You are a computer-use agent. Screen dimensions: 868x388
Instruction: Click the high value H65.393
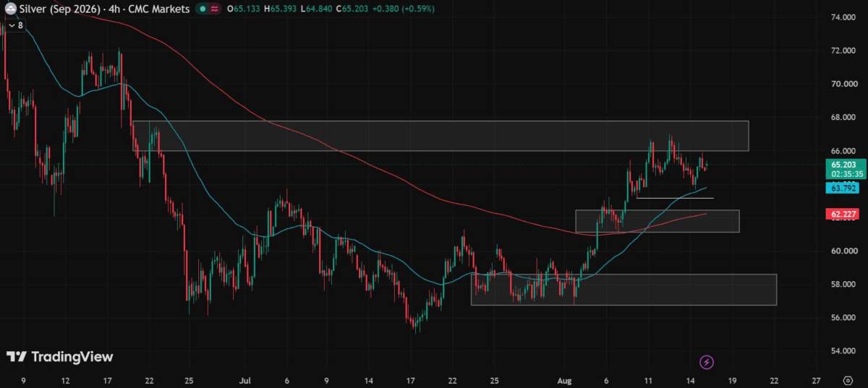click(281, 9)
